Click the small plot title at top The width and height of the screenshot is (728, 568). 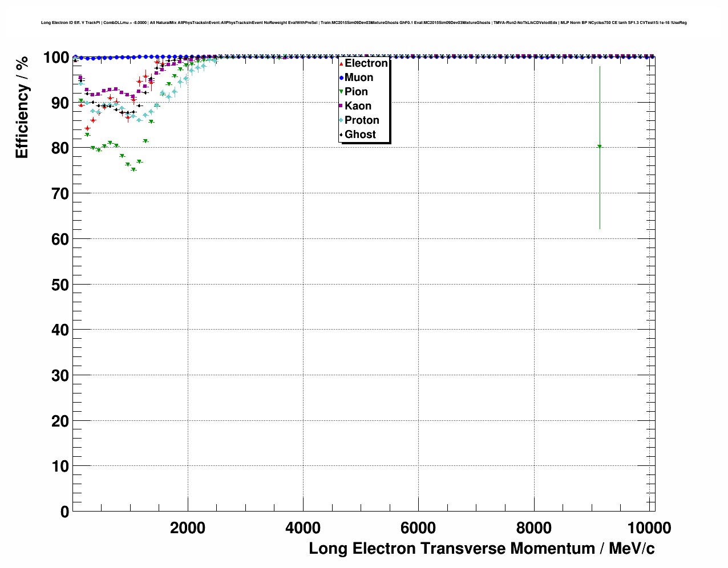coord(364,23)
